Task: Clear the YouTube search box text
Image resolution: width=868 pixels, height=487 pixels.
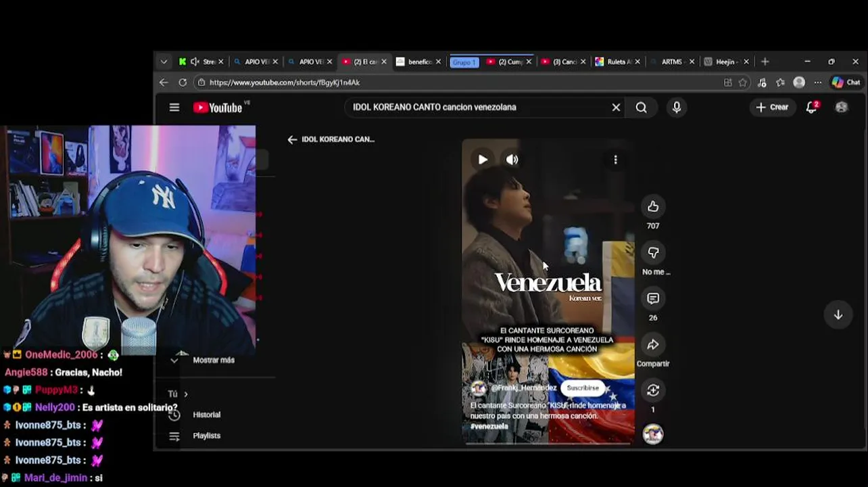Action: [616, 108]
